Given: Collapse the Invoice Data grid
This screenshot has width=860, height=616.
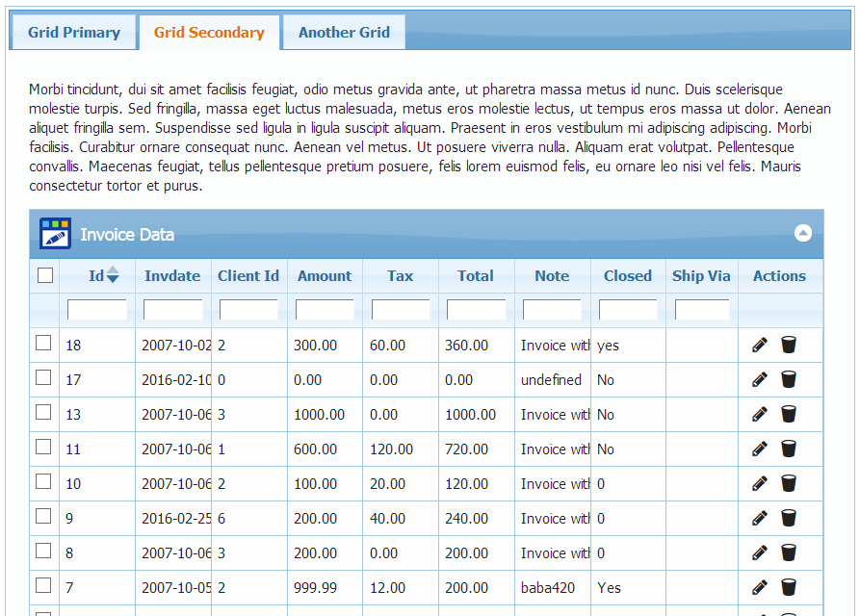Looking at the screenshot, I should point(802,233).
